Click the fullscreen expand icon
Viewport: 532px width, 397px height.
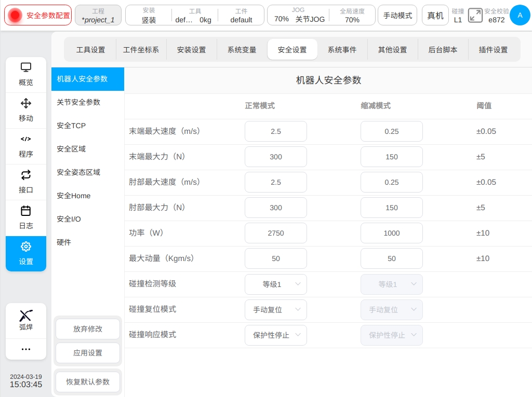[475, 16]
